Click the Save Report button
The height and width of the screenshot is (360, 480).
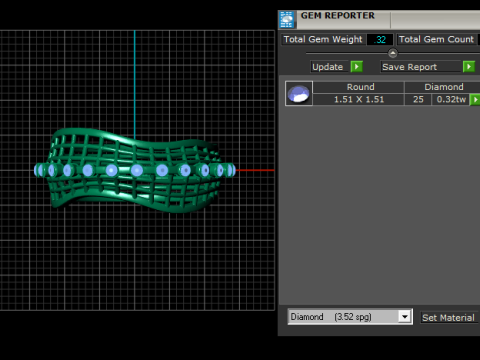(x=421, y=67)
